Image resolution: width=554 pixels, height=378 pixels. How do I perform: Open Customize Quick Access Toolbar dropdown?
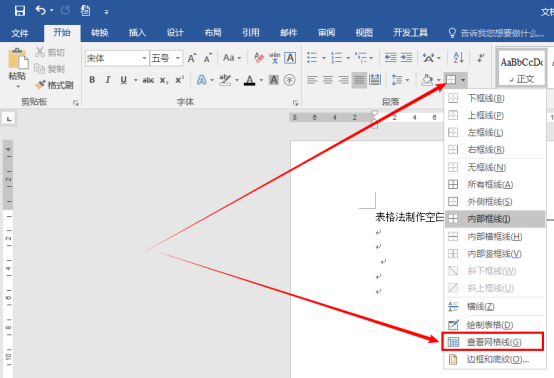(106, 12)
